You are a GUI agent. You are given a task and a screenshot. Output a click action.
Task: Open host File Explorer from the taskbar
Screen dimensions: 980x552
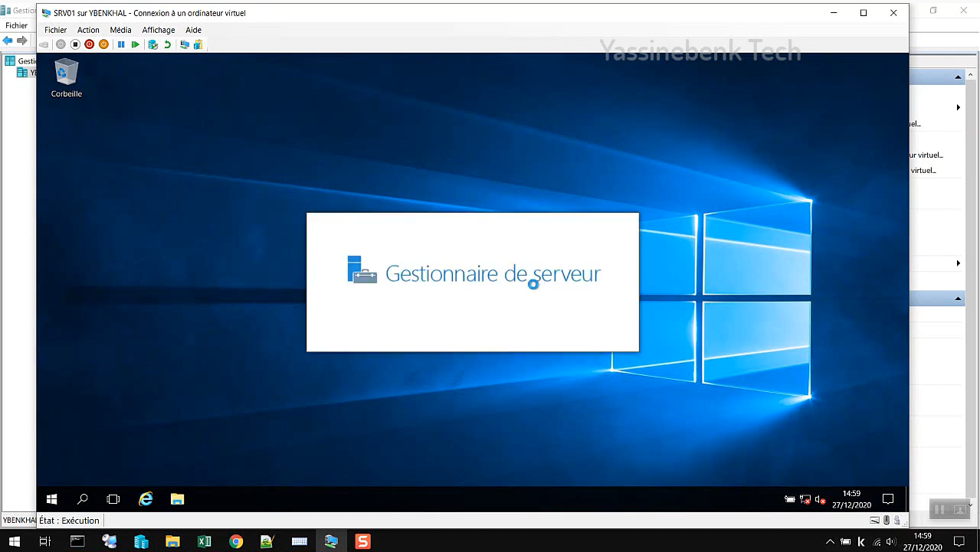(x=172, y=541)
